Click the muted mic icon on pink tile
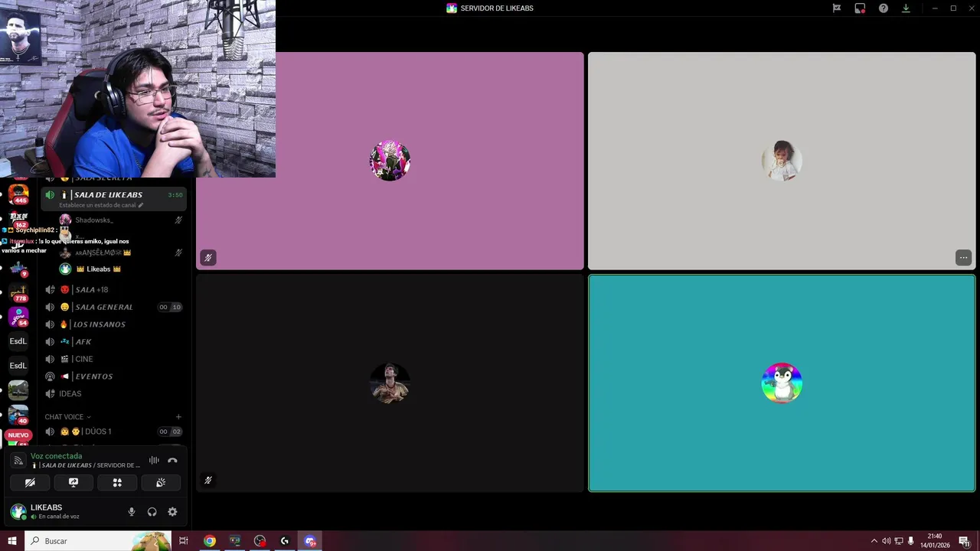This screenshot has width=980, height=551. point(207,258)
